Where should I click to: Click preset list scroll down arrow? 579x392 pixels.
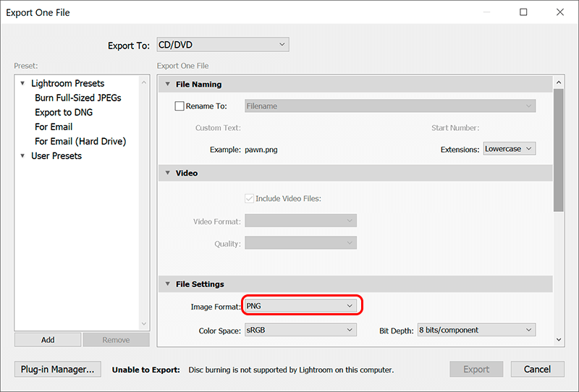pyautogui.click(x=144, y=324)
